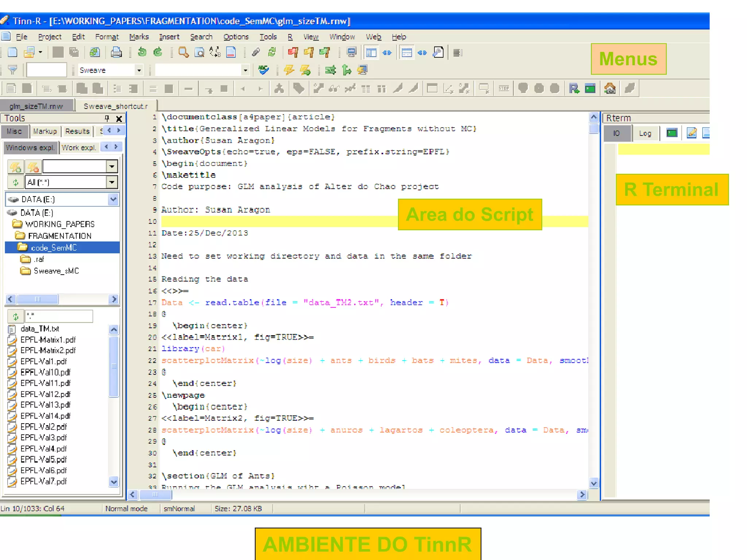Switch to the Results tab
This screenshot has width=747, height=560.
pyautogui.click(x=77, y=131)
